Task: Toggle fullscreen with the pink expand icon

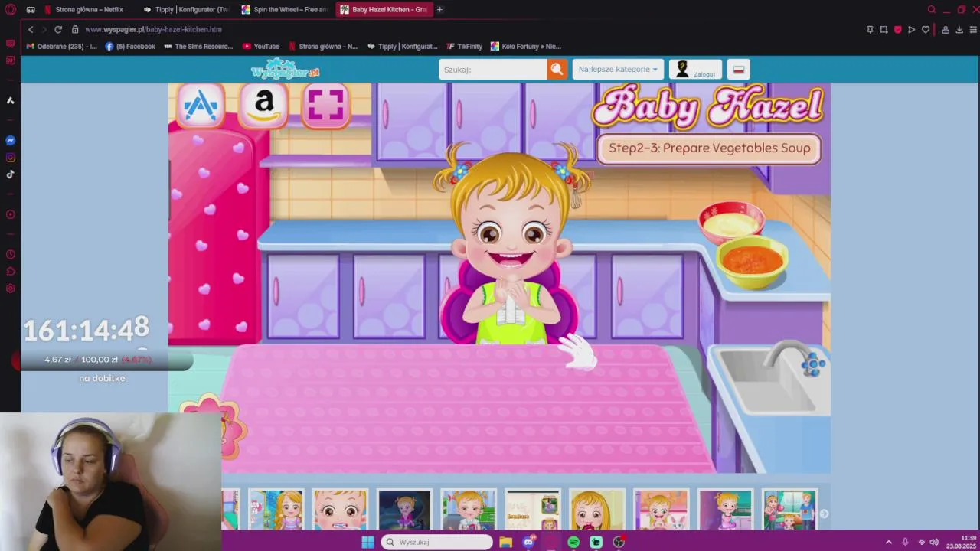Action: click(326, 105)
